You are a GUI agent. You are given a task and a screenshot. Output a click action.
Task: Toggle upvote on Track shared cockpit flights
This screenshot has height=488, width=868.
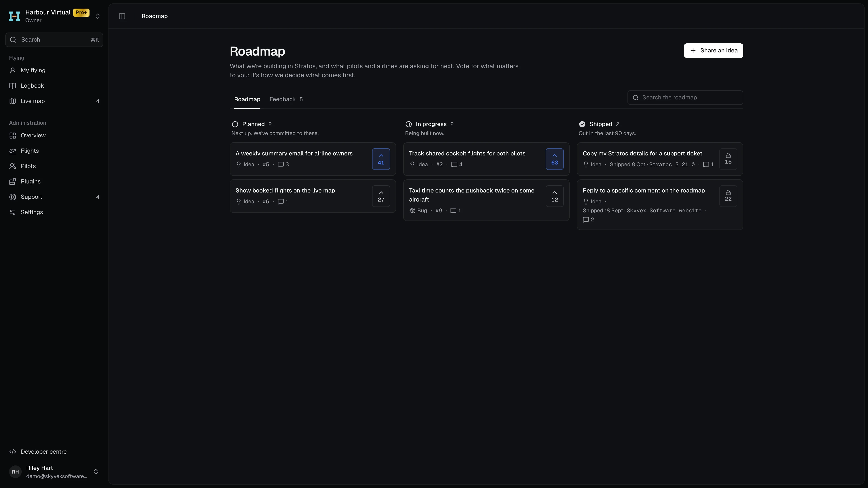(x=554, y=159)
